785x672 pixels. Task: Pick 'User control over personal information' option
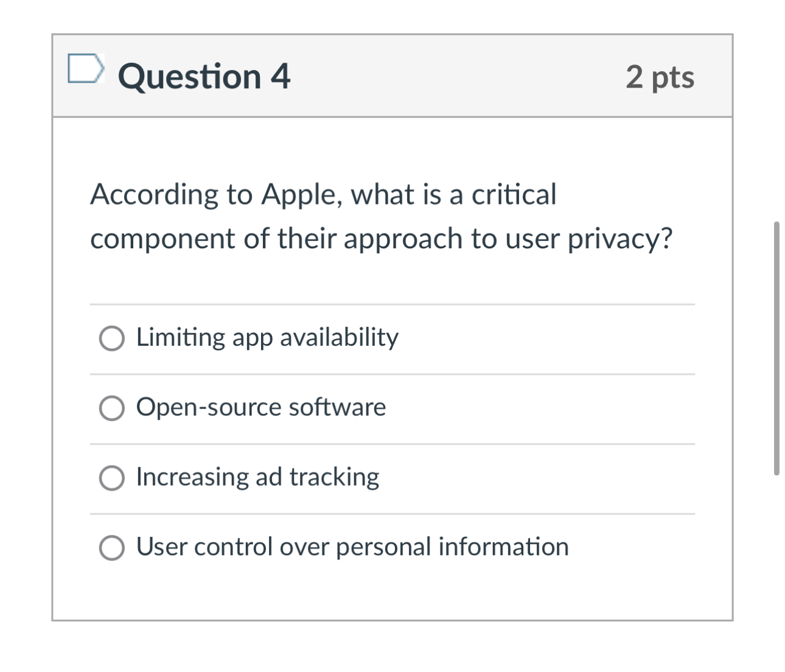tap(111, 547)
